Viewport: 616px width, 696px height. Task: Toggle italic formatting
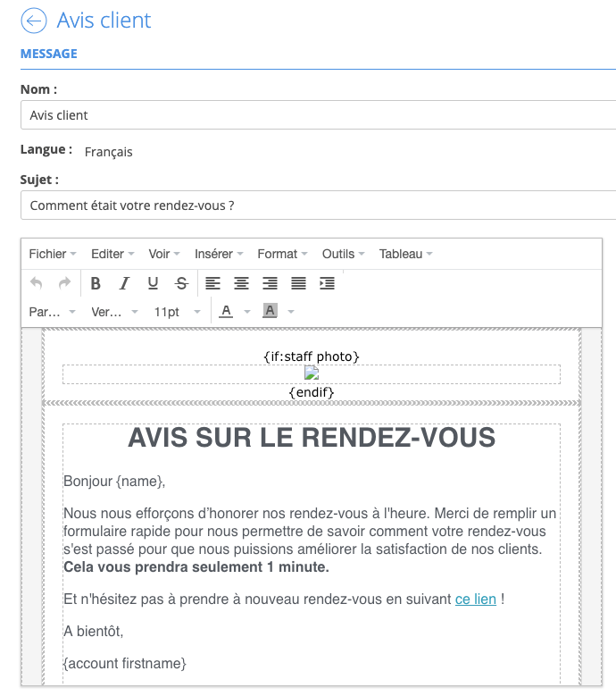(124, 283)
